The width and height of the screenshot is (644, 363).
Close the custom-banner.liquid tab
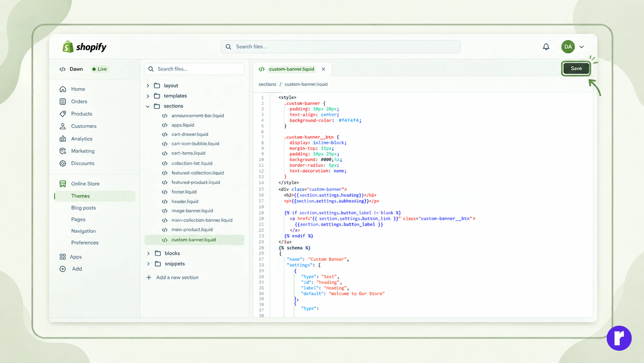tap(323, 69)
